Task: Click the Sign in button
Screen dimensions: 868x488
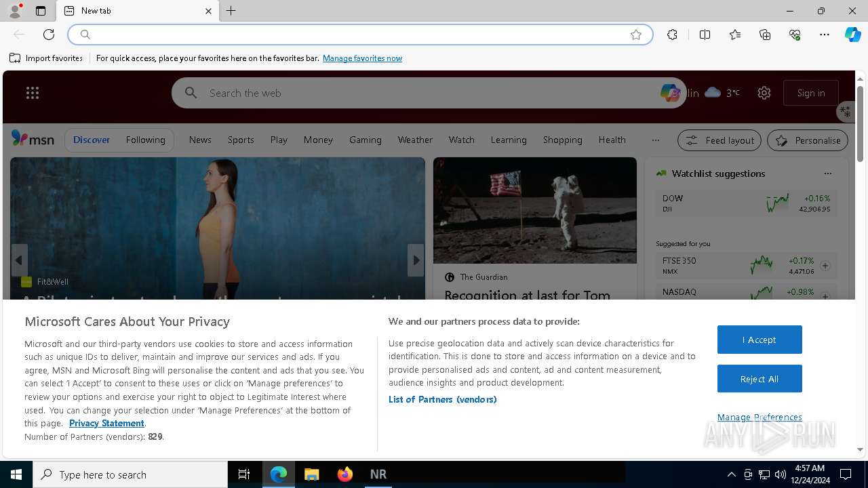Action: coord(811,93)
